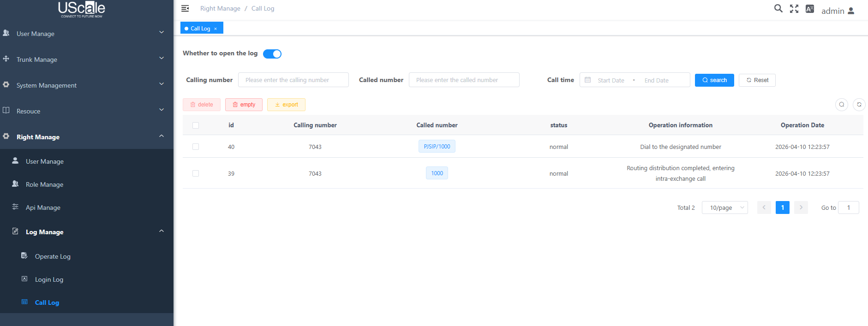868x326 pixels.
Task: Click the Right Manage breadcrumb
Action: 220,8
